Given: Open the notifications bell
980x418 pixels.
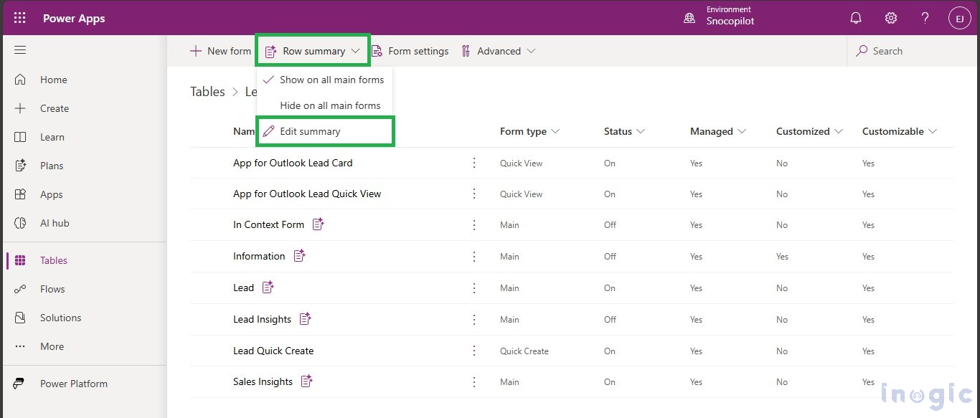Looking at the screenshot, I should pos(856,18).
